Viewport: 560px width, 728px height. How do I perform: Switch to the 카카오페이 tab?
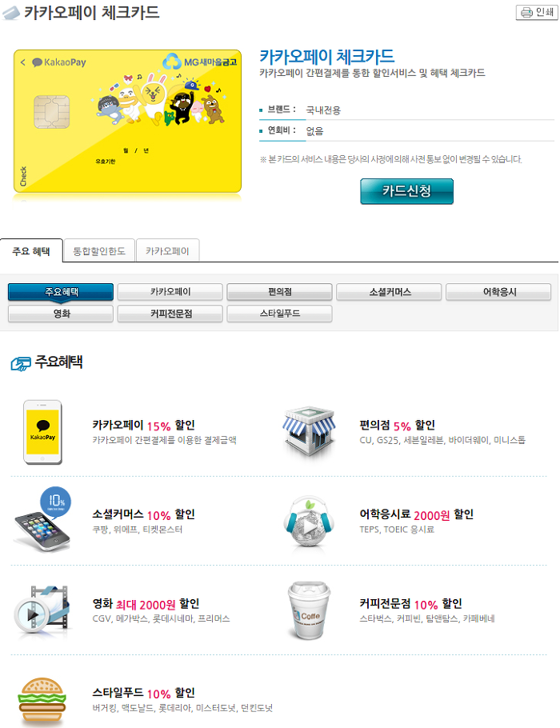(167, 251)
